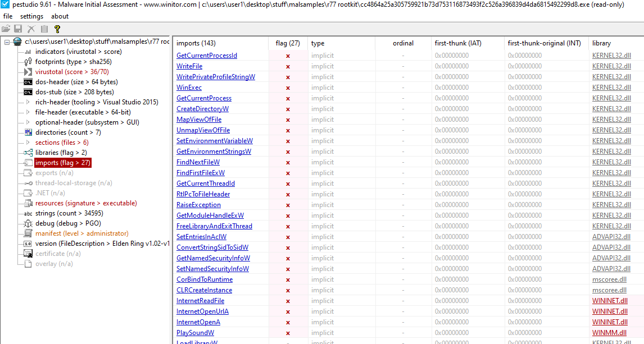Click the dos-stub tree icon
The width and height of the screenshot is (644, 344).
(x=28, y=92)
